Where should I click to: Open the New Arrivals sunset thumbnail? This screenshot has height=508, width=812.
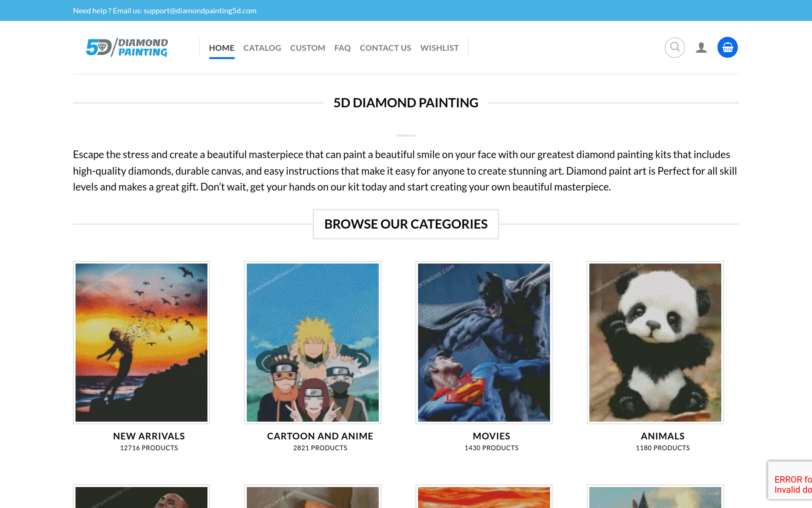click(141, 342)
